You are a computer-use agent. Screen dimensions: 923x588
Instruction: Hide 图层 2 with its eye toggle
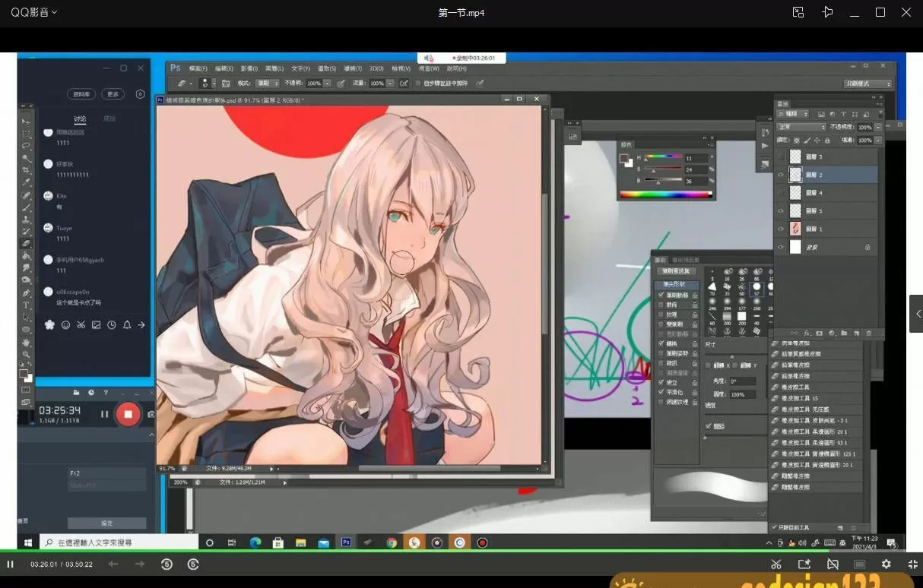point(780,174)
